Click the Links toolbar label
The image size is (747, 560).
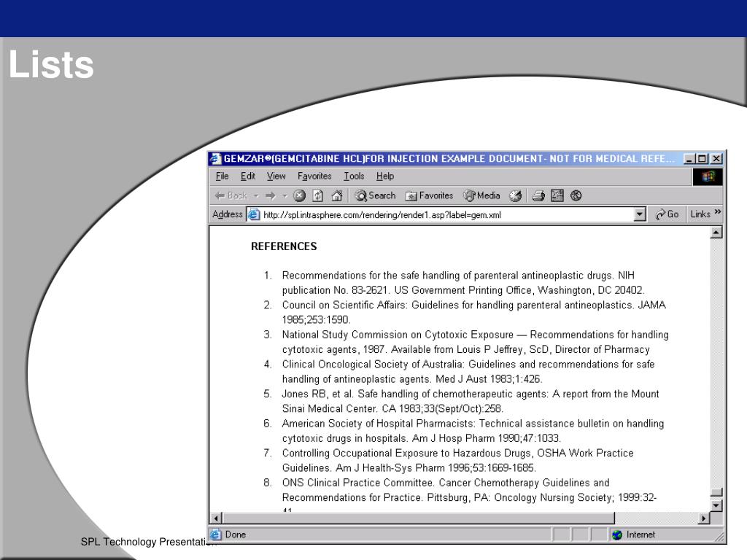pyautogui.click(x=700, y=214)
